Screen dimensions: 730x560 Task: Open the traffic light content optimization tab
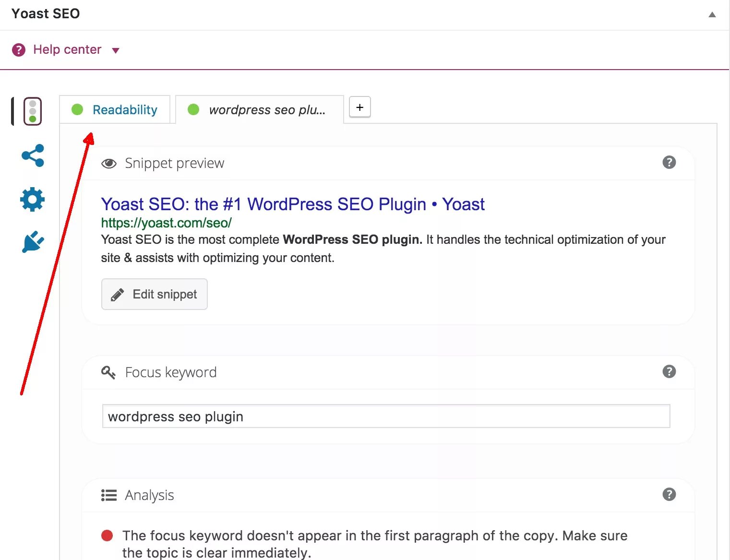(x=33, y=111)
